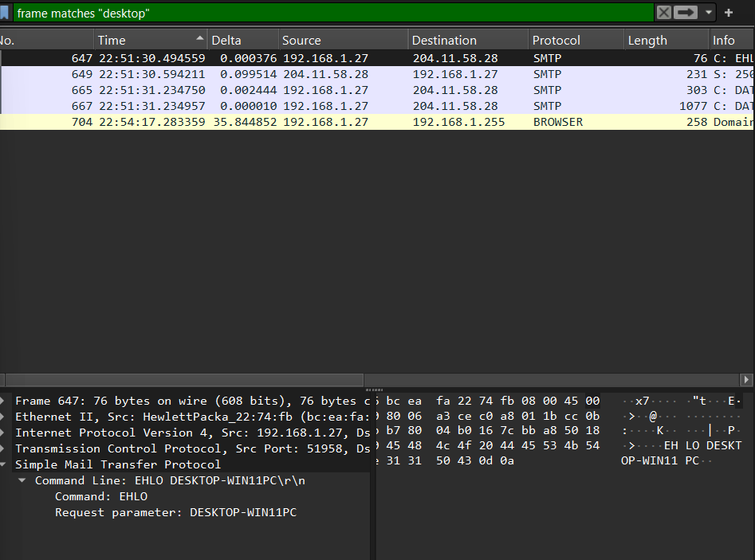Select packet number 667 row

(x=378, y=106)
